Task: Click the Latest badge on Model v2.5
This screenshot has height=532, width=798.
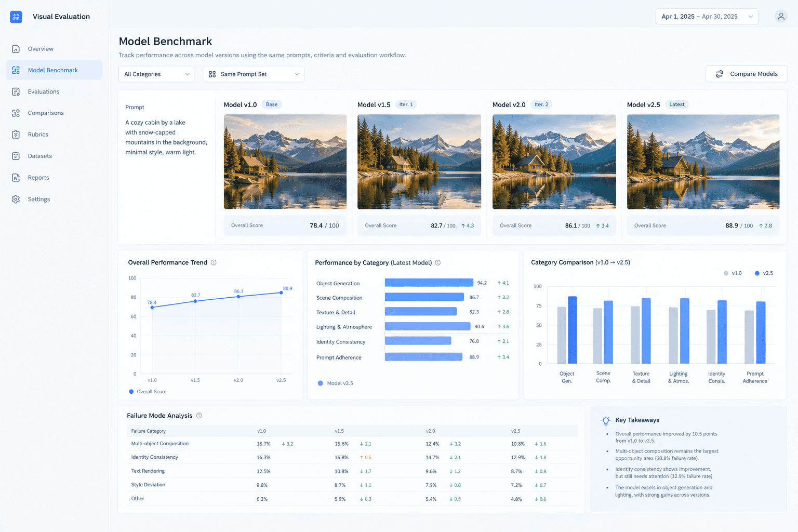Action: tap(677, 104)
